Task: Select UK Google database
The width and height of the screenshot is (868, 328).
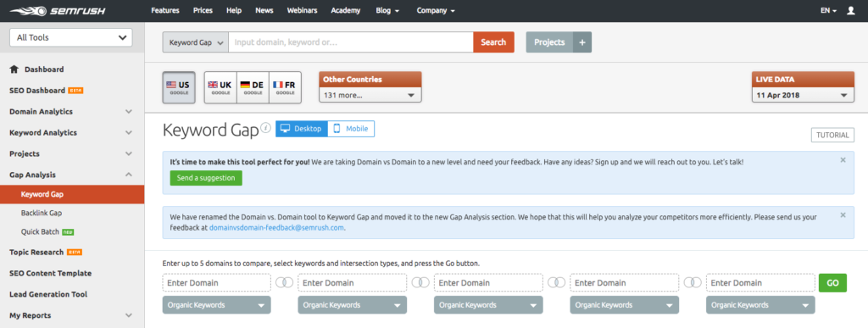Action: click(x=220, y=87)
